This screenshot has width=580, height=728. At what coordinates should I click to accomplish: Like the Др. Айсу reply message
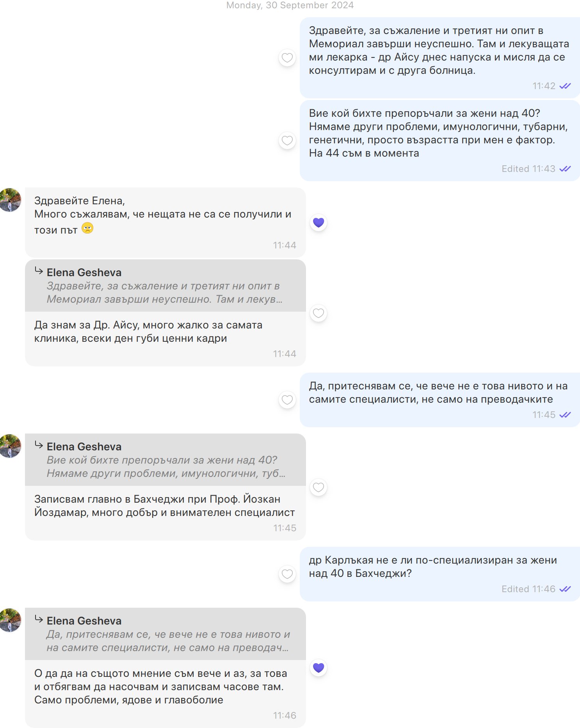point(318,313)
